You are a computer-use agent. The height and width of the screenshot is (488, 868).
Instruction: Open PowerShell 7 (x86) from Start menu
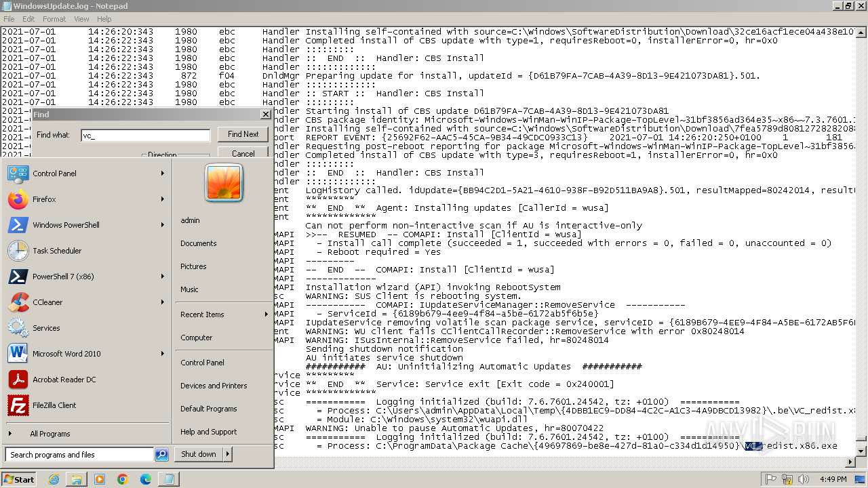point(18,277)
